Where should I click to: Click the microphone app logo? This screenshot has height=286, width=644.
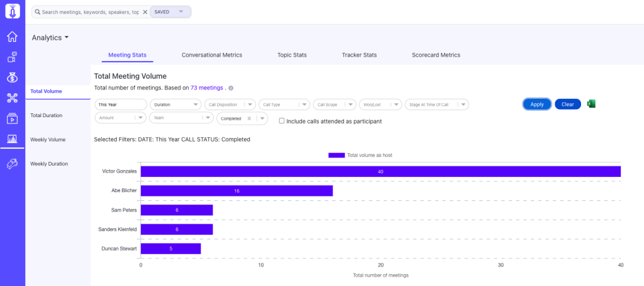(x=13, y=11)
